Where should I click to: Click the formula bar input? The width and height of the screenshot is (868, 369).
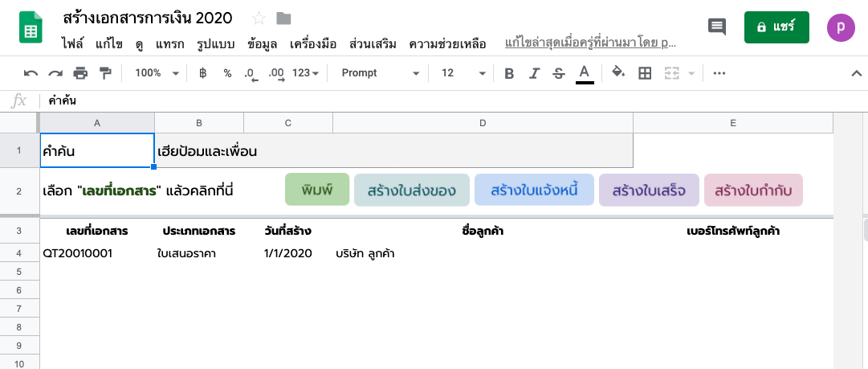[x=454, y=100]
